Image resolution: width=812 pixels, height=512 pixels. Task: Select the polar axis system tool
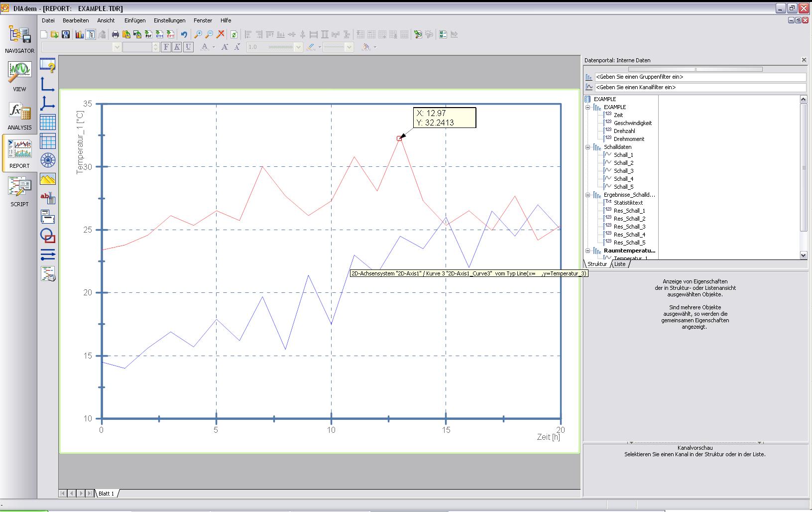pyautogui.click(x=48, y=160)
